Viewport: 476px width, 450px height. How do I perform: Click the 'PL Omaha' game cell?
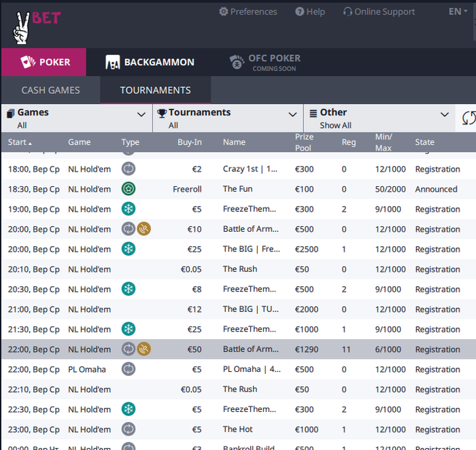(x=87, y=369)
